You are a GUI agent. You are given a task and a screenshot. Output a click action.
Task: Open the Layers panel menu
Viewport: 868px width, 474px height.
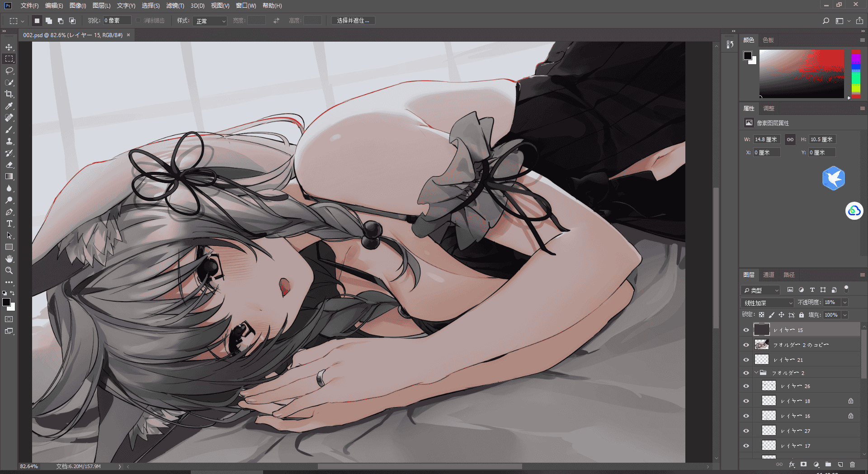click(x=862, y=275)
